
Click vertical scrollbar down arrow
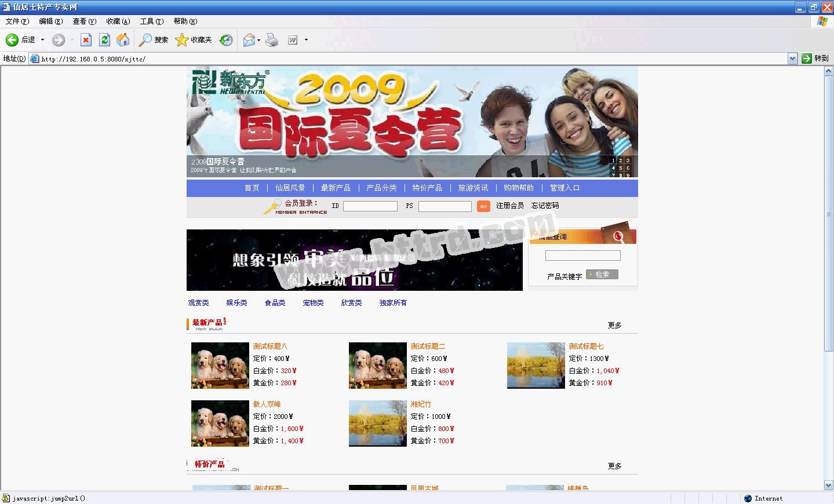pos(829,485)
